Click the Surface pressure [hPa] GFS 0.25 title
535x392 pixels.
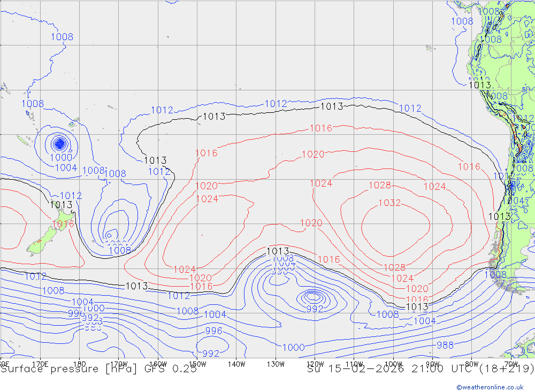pos(98,369)
